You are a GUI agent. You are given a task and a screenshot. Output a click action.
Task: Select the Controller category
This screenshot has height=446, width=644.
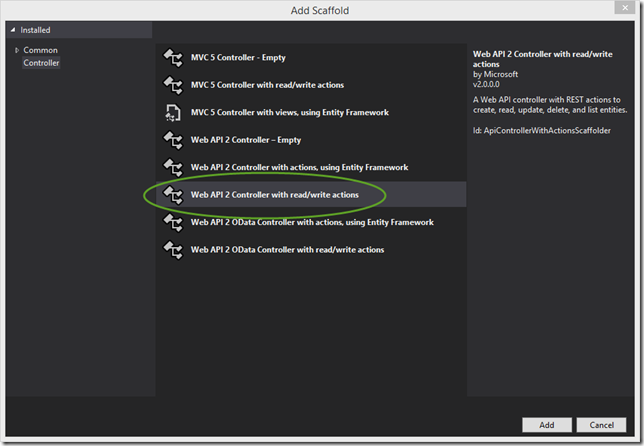tap(41, 63)
